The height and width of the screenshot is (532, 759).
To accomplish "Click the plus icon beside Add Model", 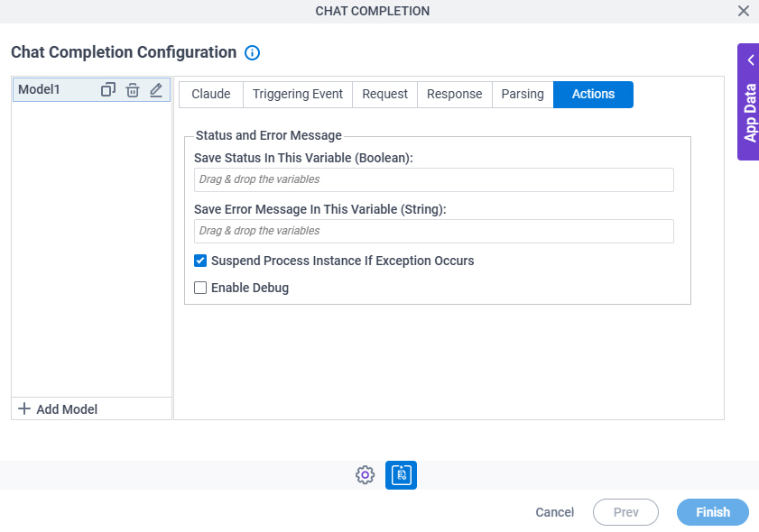I will pos(24,408).
